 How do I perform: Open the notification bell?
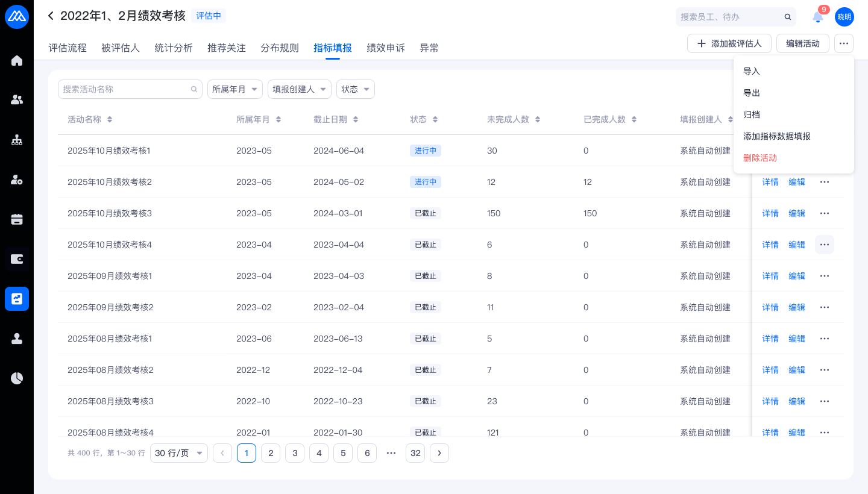pyautogui.click(x=817, y=17)
